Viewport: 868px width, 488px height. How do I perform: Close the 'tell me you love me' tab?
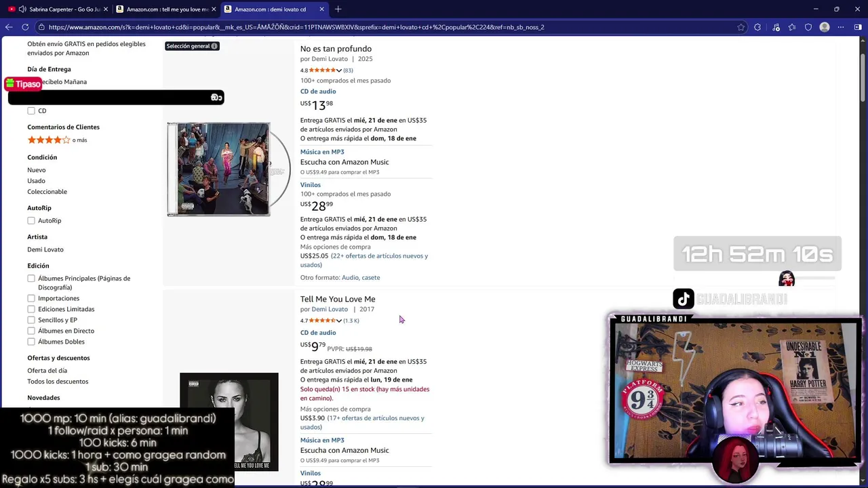point(214,9)
